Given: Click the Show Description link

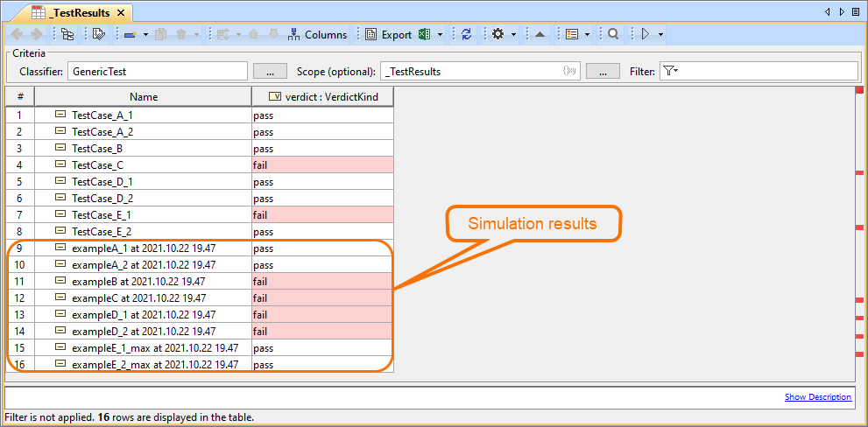Looking at the screenshot, I should 817,397.
